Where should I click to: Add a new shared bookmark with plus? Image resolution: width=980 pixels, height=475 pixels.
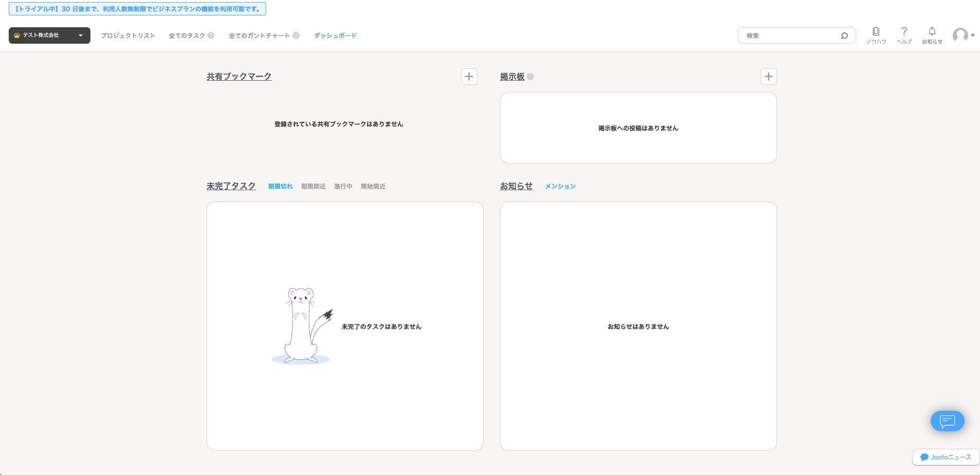point(469,77)
